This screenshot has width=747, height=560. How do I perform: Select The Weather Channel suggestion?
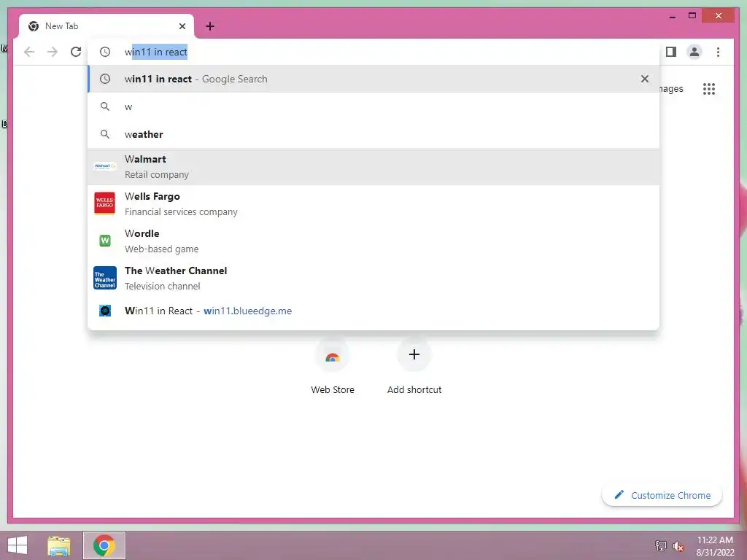click(x=373, y=278)
